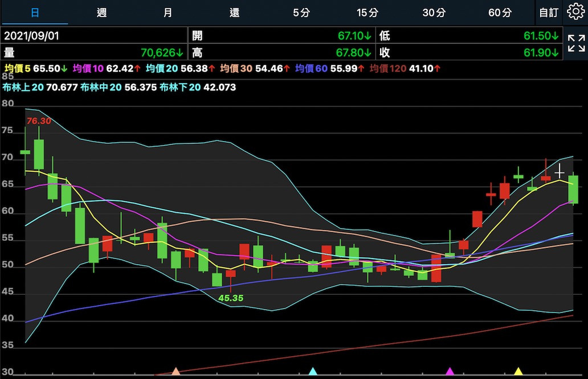Expand the chart to fullscreen

[576, 43]
